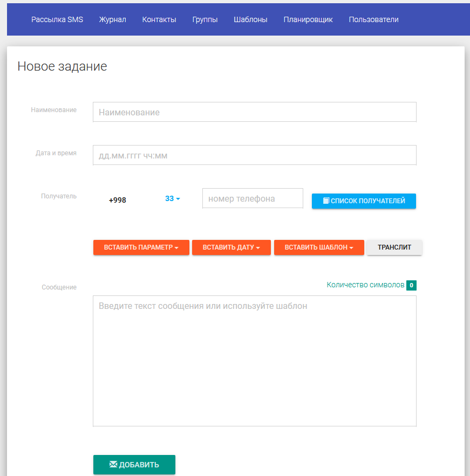This screenshot has width=470, height=476.
Task: Switch to the Группы page
Action: [x=205, y=19]
